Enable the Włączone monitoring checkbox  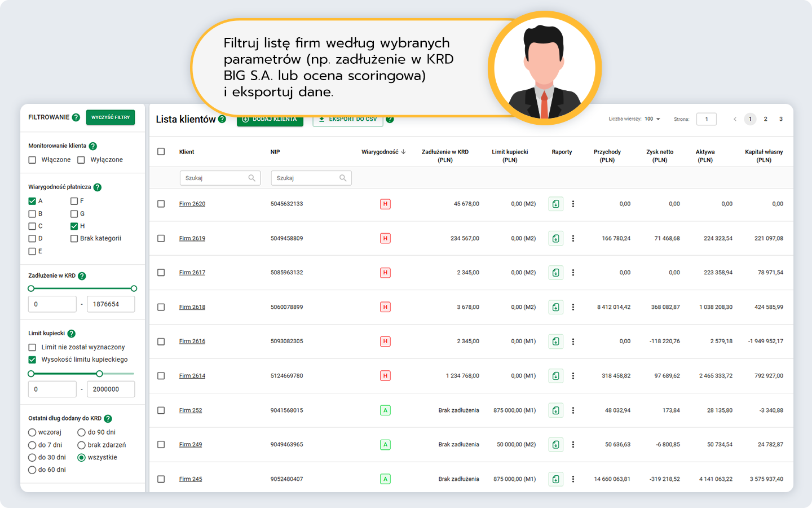click(32, 160)
